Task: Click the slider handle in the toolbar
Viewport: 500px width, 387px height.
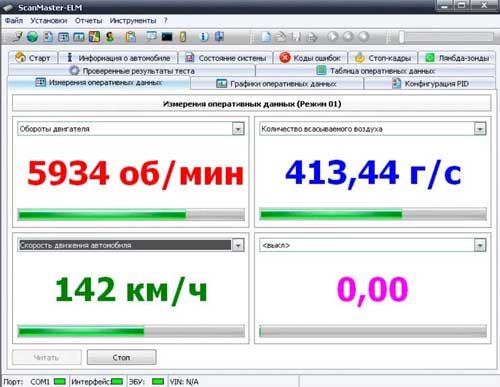Action: pos(401,37)
